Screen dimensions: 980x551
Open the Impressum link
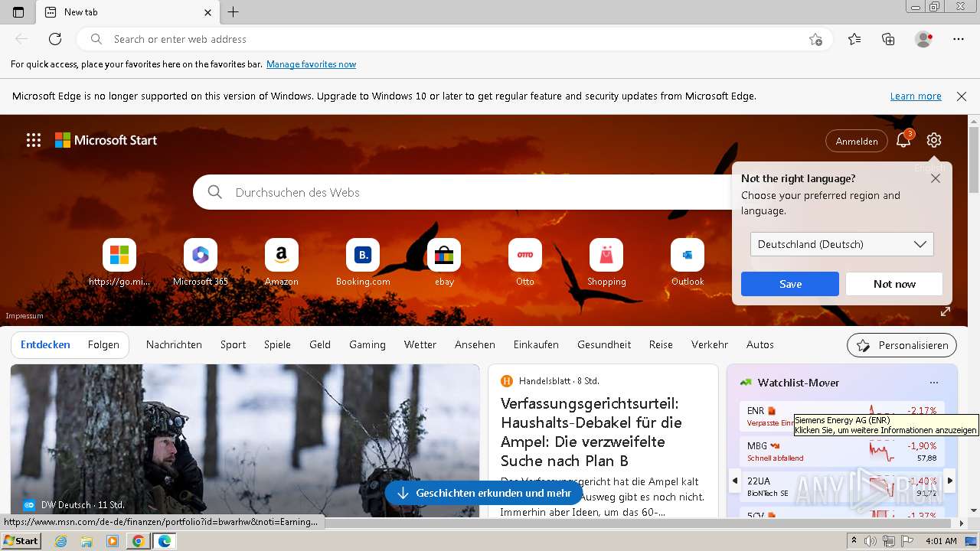(24, 316)
